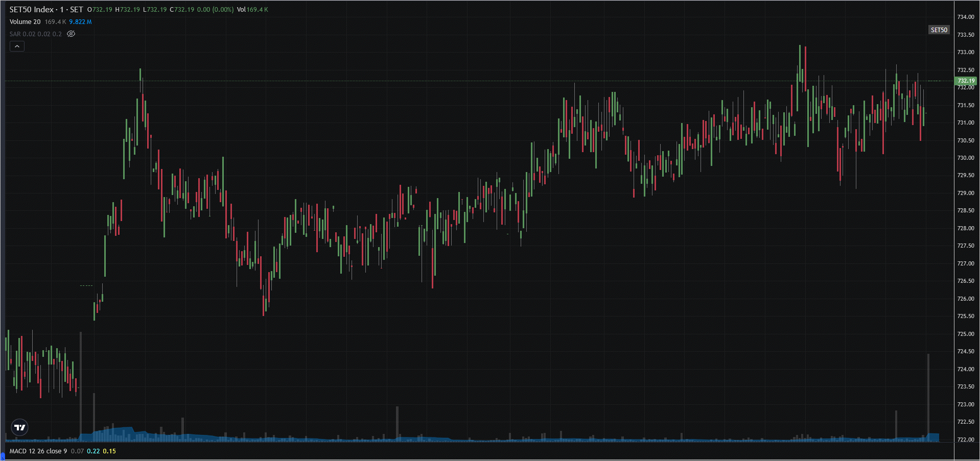This screenshot has height=461, width=980.
Task: Open the TradingView logo at bottom left
Action: [x=19, y=427]
